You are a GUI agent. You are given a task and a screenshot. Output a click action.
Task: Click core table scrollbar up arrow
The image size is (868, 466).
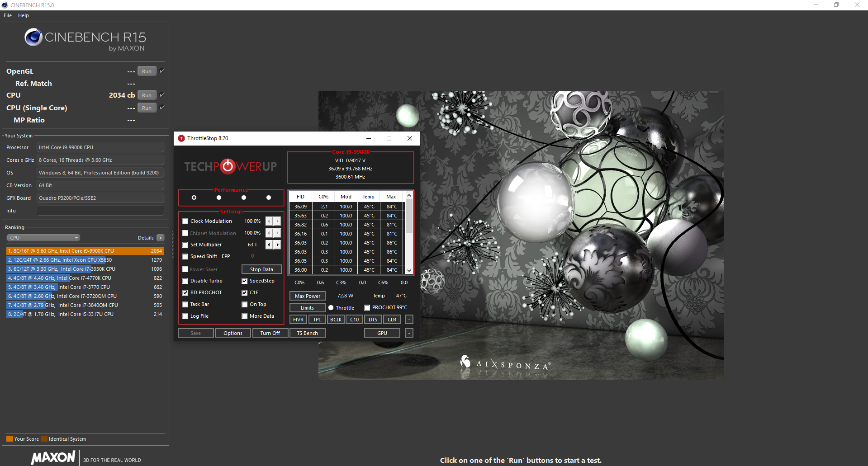click(x=409, y=196)
